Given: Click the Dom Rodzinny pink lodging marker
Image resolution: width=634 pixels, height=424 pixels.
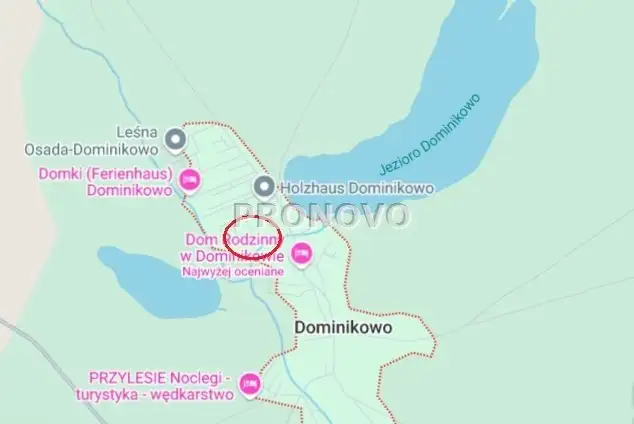Looking at the screenshot, I should 302,255.
